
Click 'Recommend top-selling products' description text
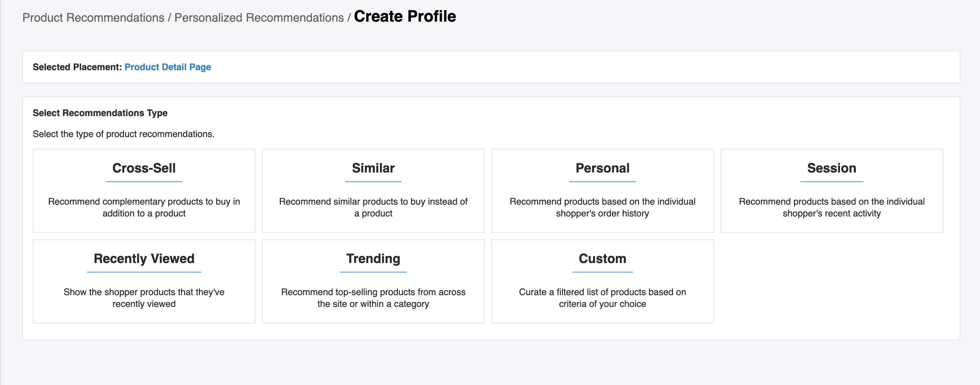[373, 298]
